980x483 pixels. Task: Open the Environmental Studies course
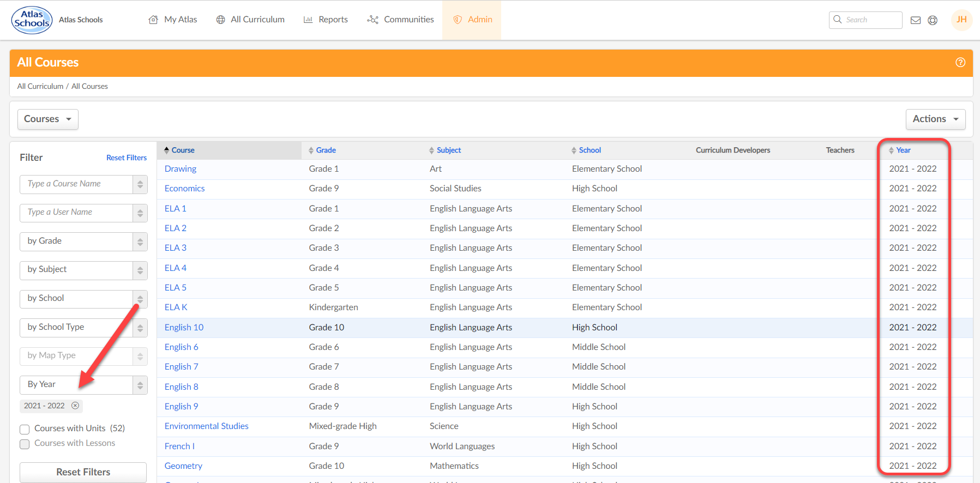[207, 426]
